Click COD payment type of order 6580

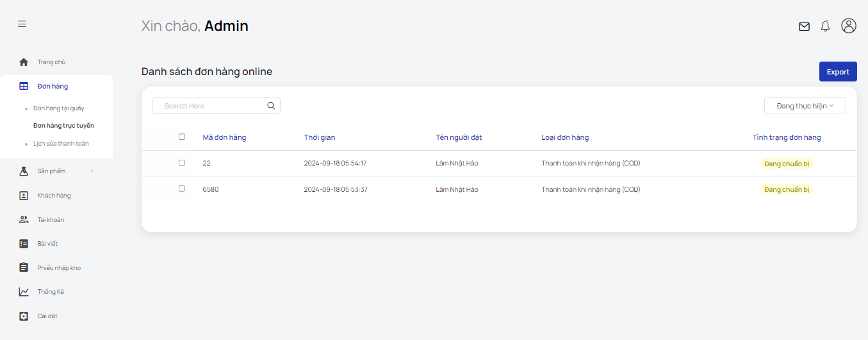[591, 189]
